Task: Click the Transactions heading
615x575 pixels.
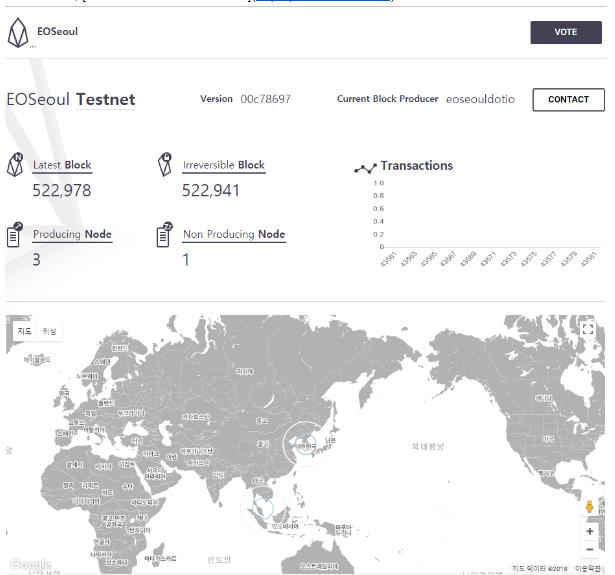Action: (x=417, y=166)
